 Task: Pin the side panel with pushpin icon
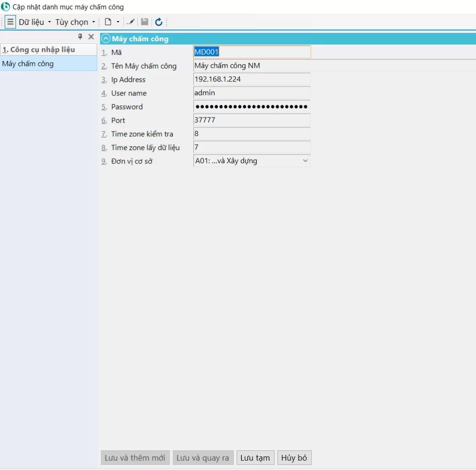80,37
